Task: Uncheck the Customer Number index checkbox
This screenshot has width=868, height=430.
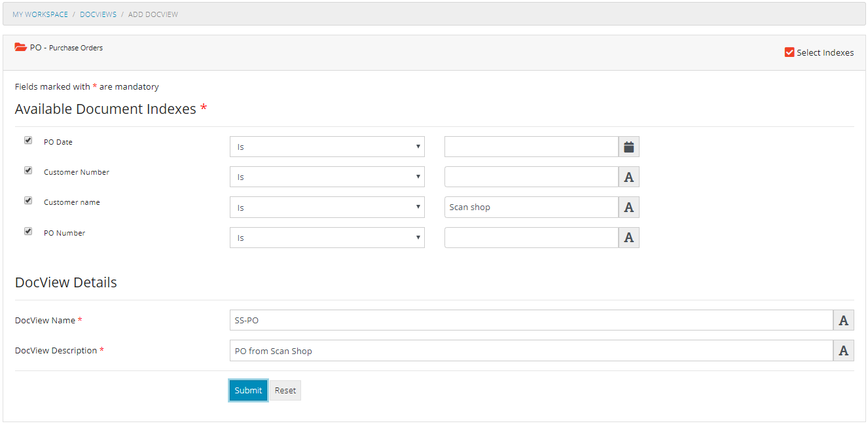Action: pos(28,170)
